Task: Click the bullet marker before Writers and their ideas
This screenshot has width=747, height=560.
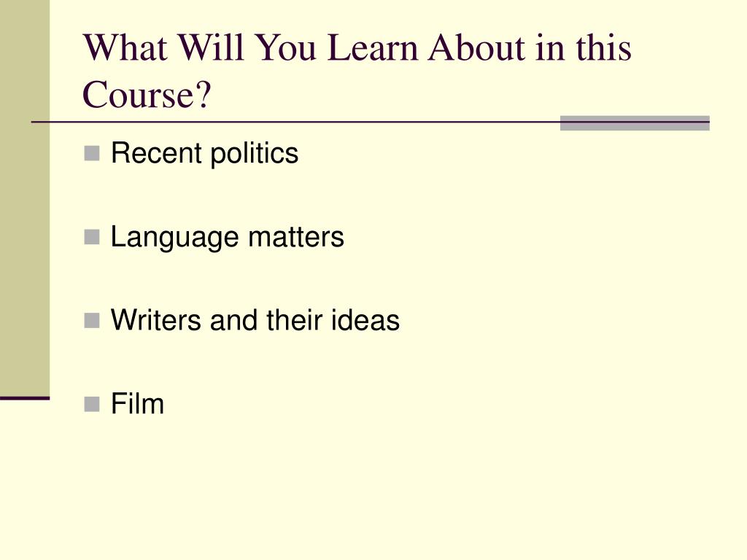Action: click(91, 321)
